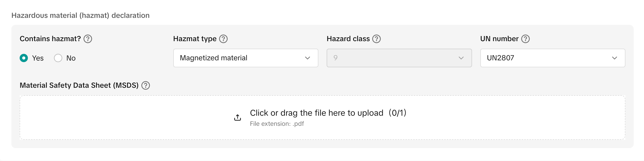Click the Hazard class question mark icon
Viewport: 644px width, 161px height.
pyautogui.click(x=376, y=39)
